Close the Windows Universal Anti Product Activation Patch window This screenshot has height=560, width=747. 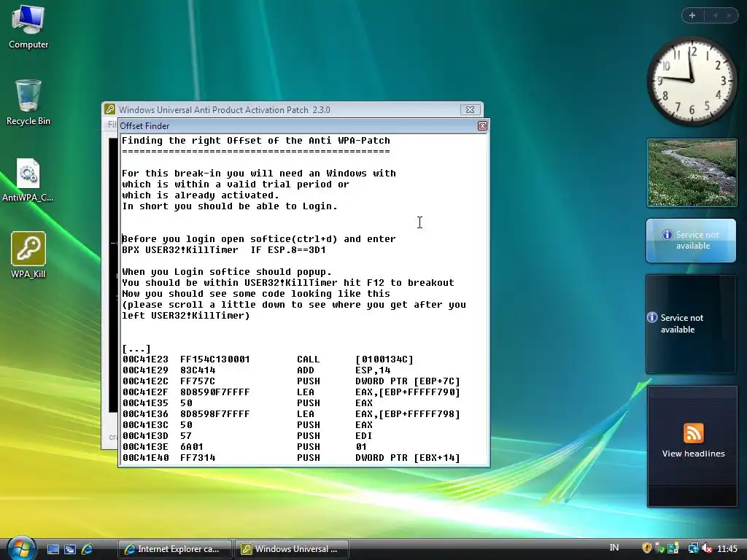click(x=470, y=109)
